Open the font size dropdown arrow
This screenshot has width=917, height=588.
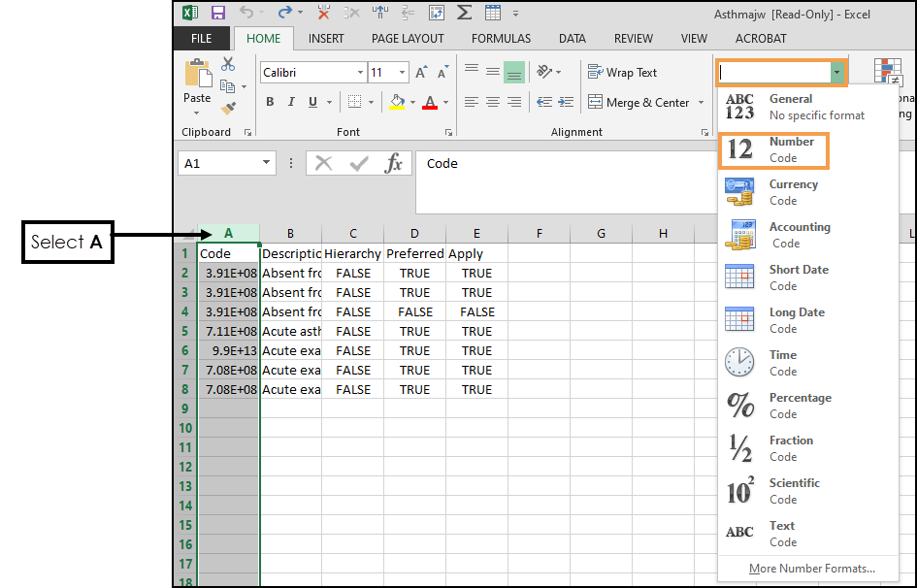(403, 73)
